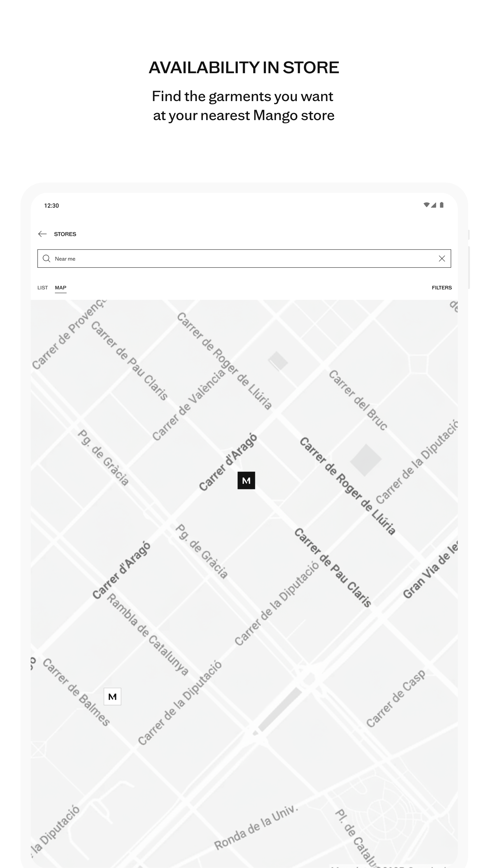Click the Rambla de Catalunya street label
The width and height of the screenshot is (488, 868).
coord(147,635)
